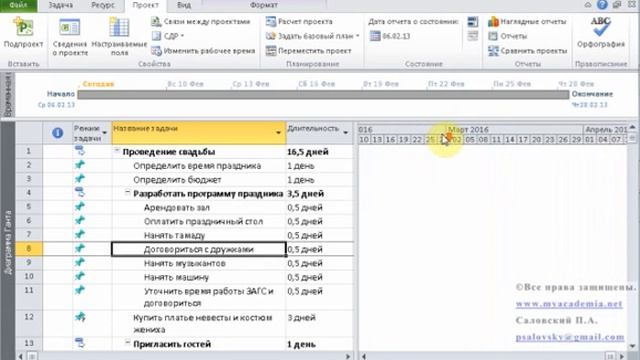
Task: Open Длительность column filter dropdown
Action: pyautogui.click(x=346, y=133)
